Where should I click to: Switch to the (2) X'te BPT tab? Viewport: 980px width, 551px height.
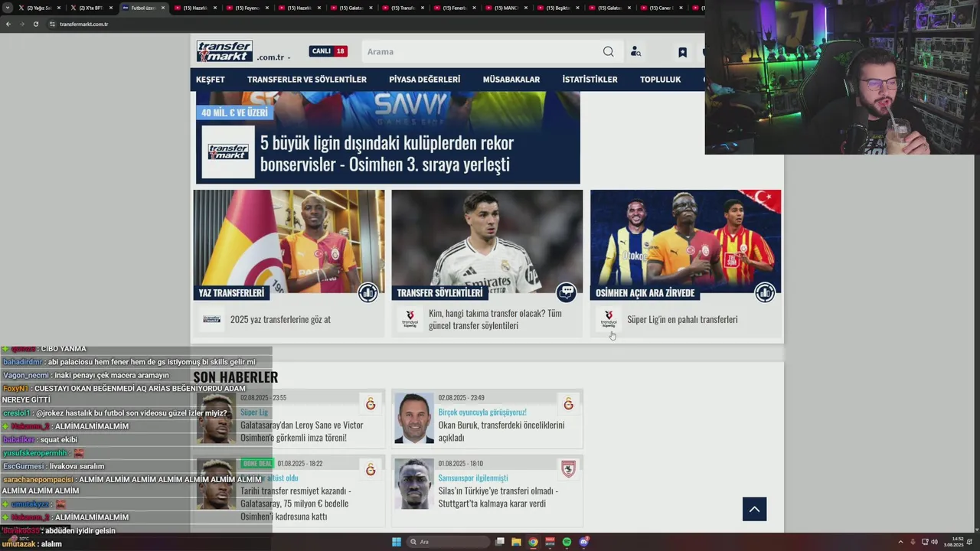[90, 8]
